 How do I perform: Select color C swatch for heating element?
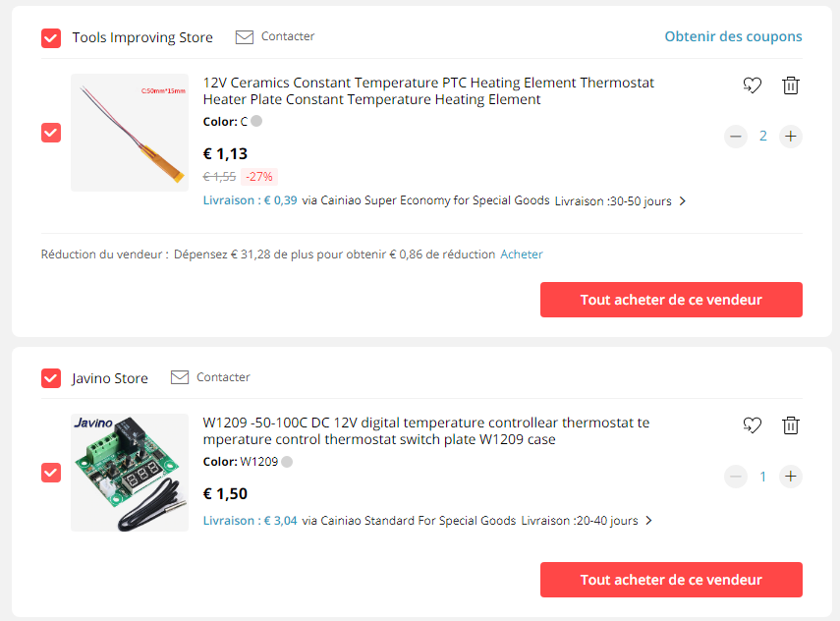click(256, 122)
